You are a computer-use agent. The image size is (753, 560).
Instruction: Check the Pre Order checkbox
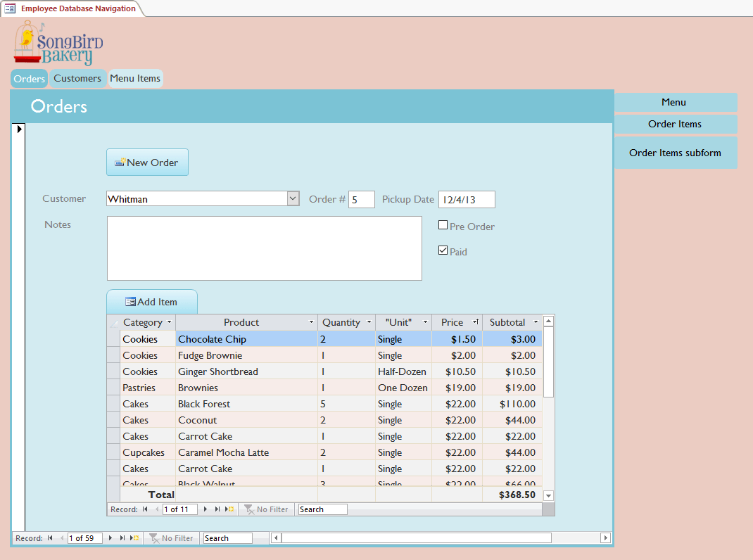(444, 226)
